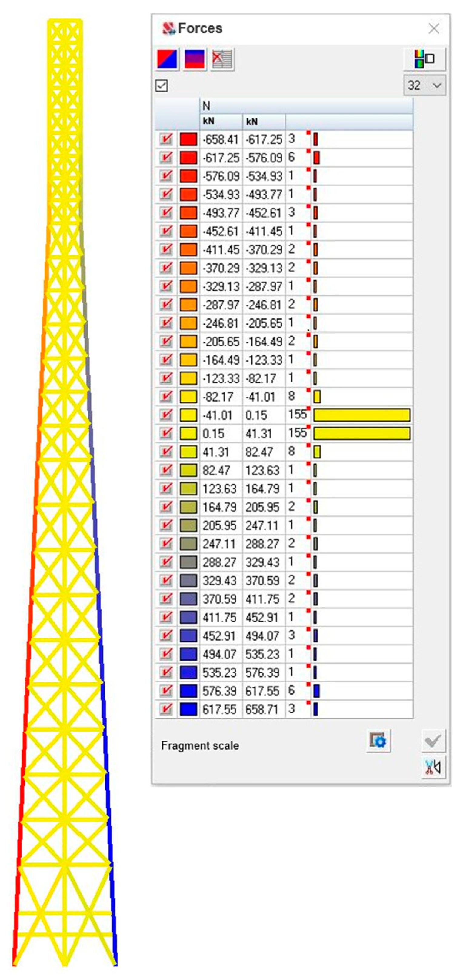463x980 pixels.
Task: Click the Fragment scale label
Action: click(x=200, y=745)
